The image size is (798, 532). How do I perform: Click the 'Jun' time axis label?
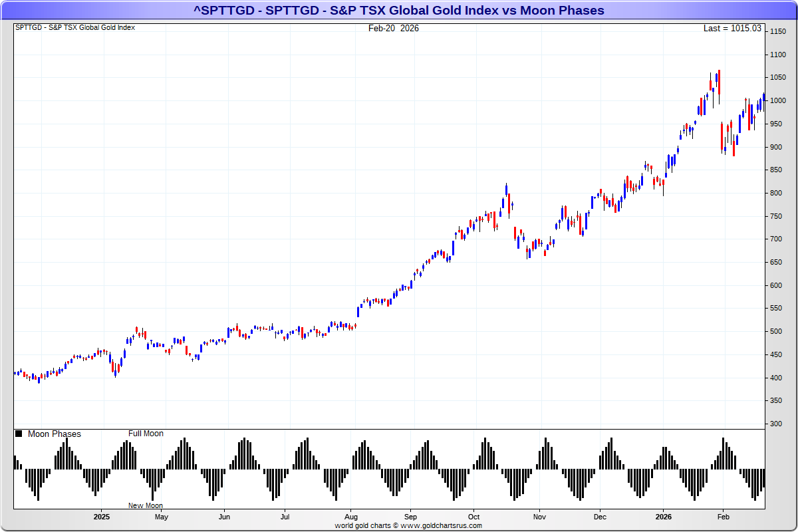pyautogui.click(x=224, y=517)
